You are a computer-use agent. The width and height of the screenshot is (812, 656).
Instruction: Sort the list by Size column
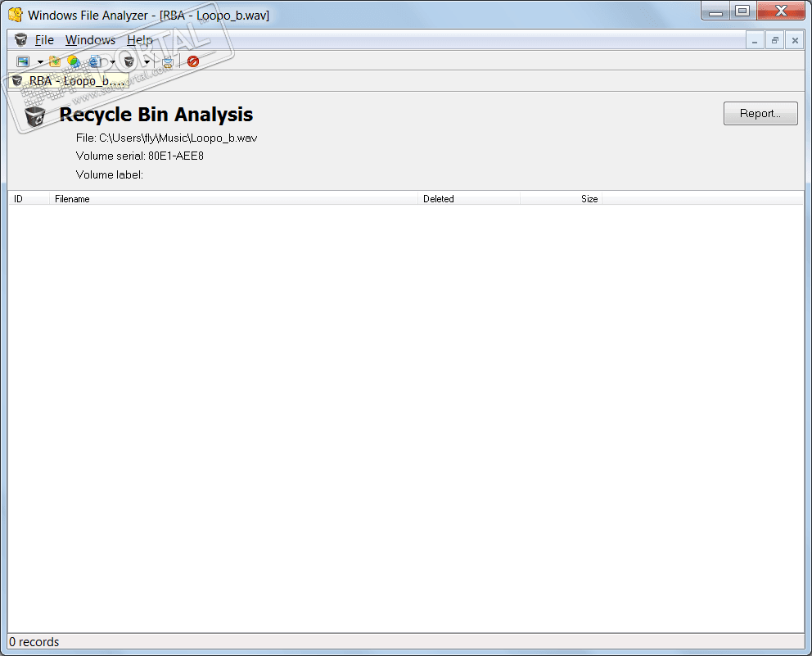[561, 199]
